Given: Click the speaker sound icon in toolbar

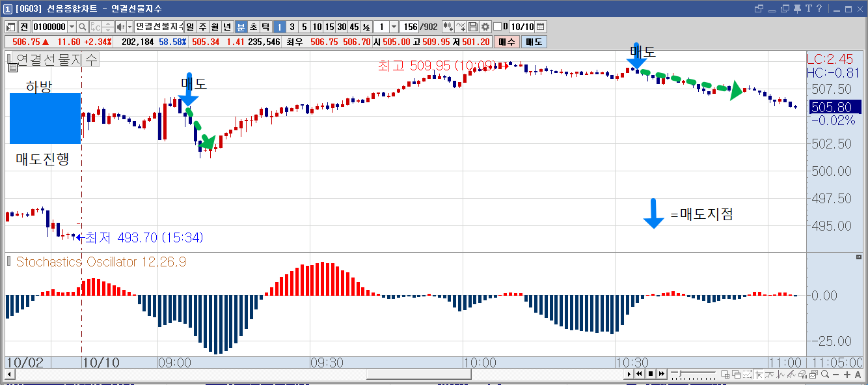Looking at the screenshot, I should tap(120, 27).
